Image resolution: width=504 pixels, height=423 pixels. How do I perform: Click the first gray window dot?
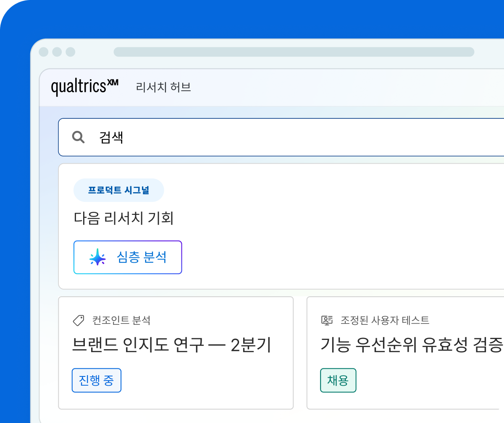(44, 52)
